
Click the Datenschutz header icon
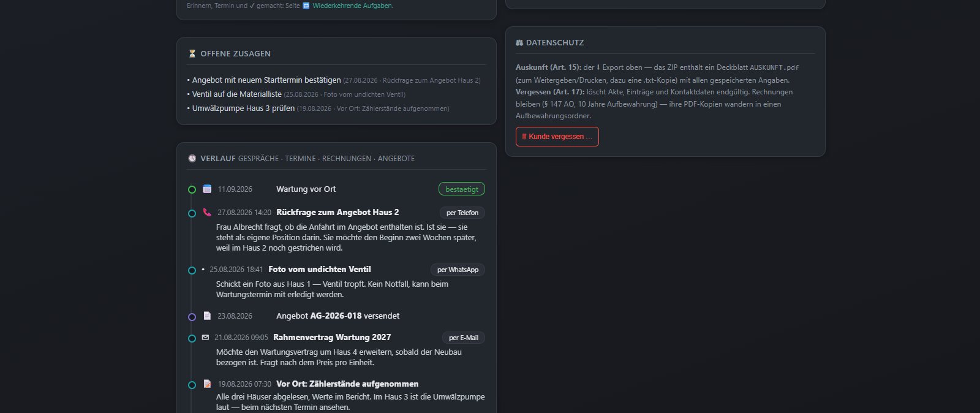[x=519, y=43]
